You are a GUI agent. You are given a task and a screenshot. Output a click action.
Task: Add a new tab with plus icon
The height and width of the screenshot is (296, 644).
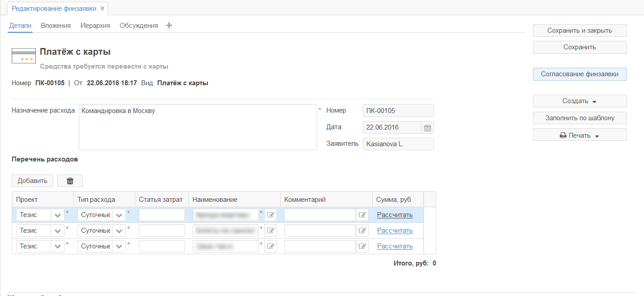[169, 26]
